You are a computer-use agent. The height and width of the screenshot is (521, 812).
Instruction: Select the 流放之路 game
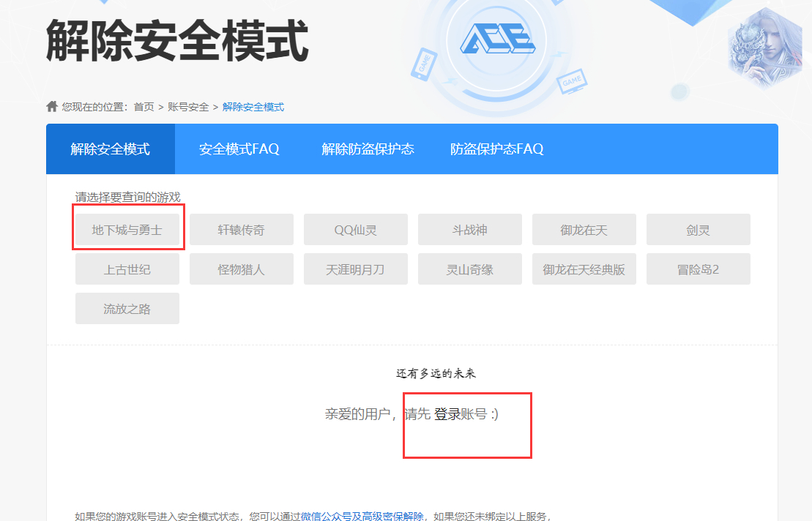pyautogui.click(x=127, y=308)
